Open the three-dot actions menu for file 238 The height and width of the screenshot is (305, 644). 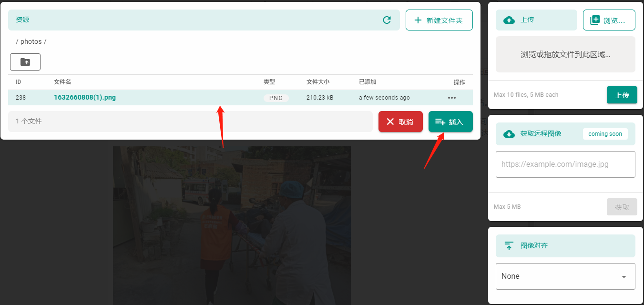(x=451, y=98)
